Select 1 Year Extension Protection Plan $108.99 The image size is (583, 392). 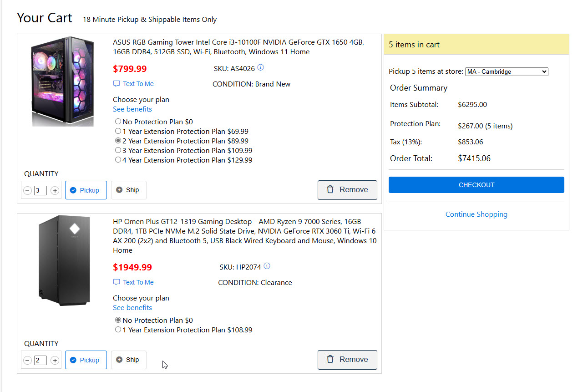coord(118,330)
